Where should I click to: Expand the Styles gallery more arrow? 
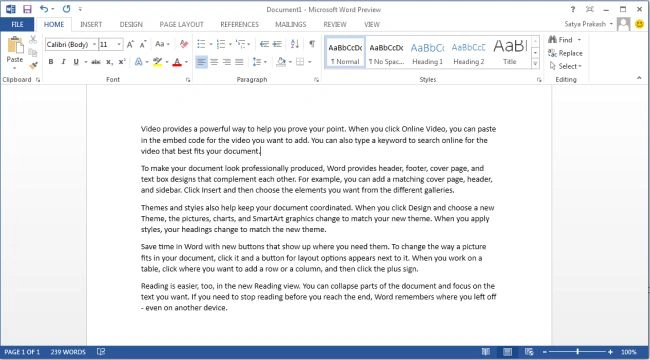[x=535, y=64]
